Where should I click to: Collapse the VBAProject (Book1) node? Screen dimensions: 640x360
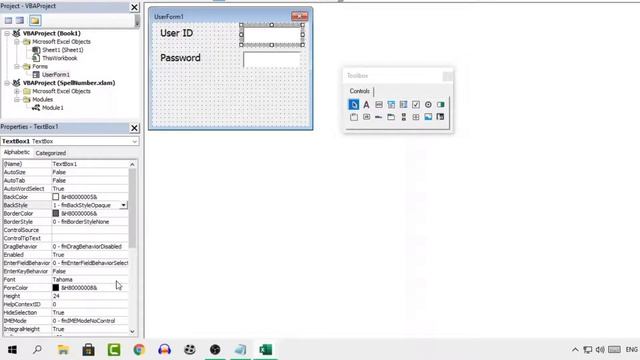7,33
